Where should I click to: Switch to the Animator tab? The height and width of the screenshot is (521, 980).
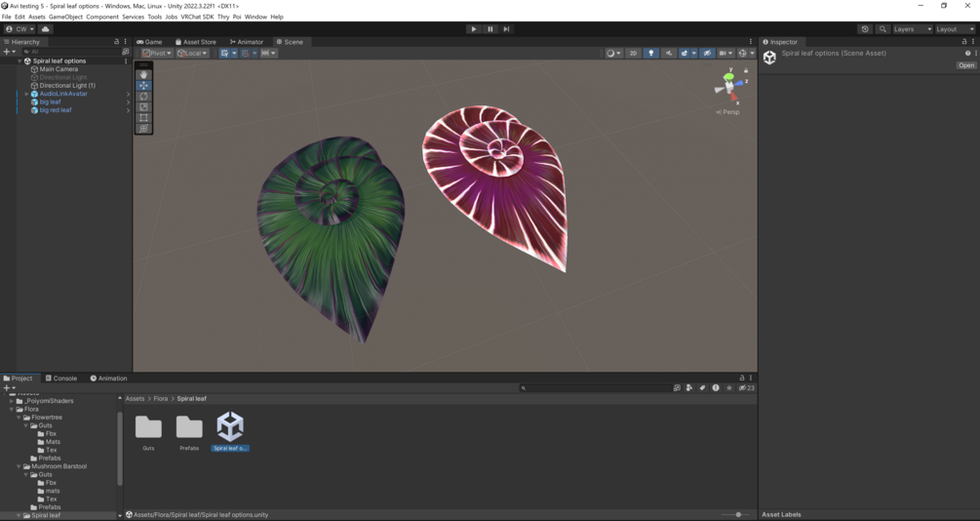(x=247, y=42)
